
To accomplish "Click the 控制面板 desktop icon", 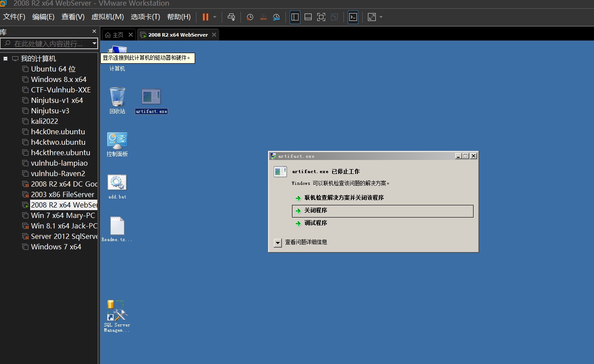I will 117,144.
